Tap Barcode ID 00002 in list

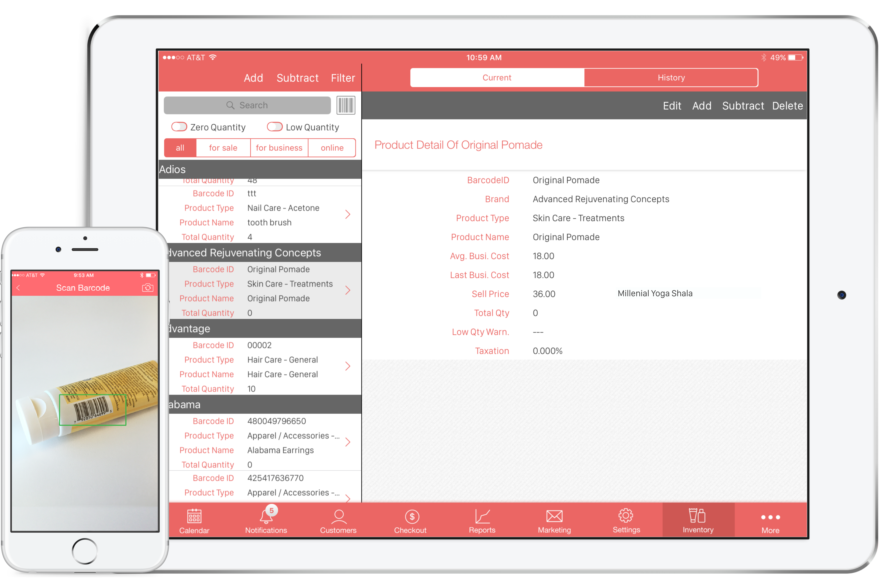pyautogui.click(x=259, y=345)
